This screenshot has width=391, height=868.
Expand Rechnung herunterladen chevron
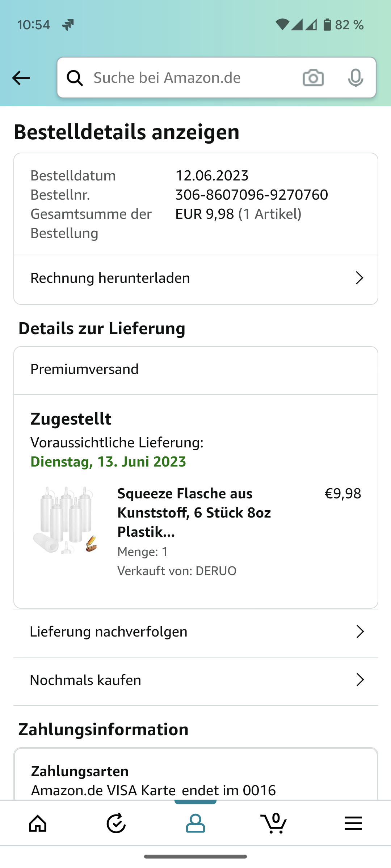[x=359, y=278]
